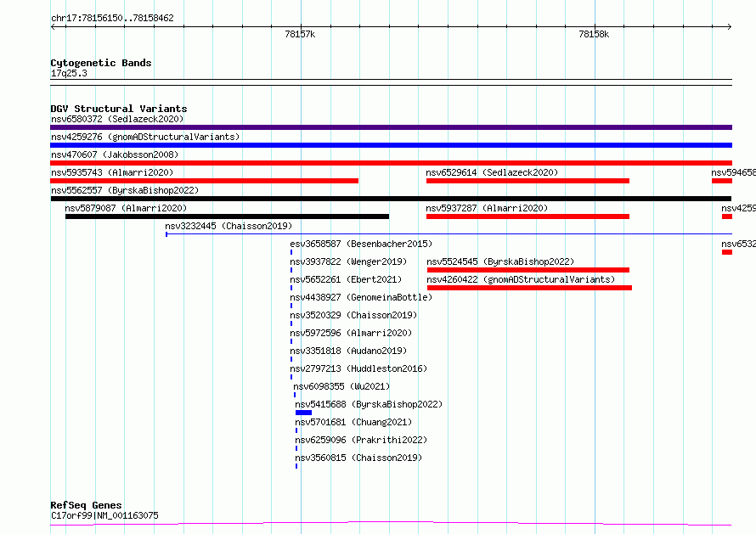Click the ruler's right arrow end
756x534 pixels.
730,27
